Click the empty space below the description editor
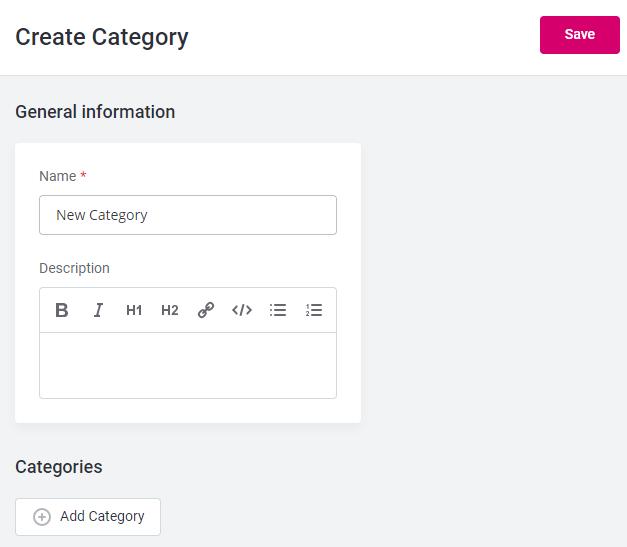The image size is (627, 547). (188, 410)
